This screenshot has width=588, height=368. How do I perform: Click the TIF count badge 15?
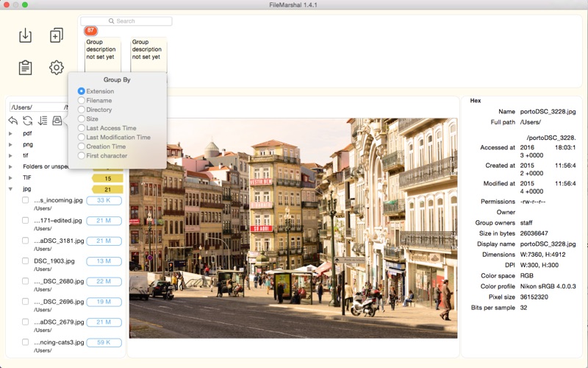click(x=107, y=178)
